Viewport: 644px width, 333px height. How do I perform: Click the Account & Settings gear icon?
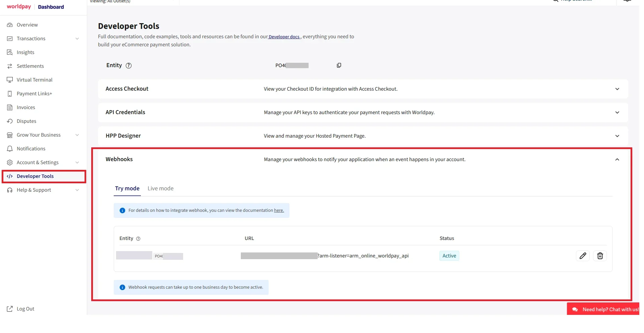coord(10,162)
